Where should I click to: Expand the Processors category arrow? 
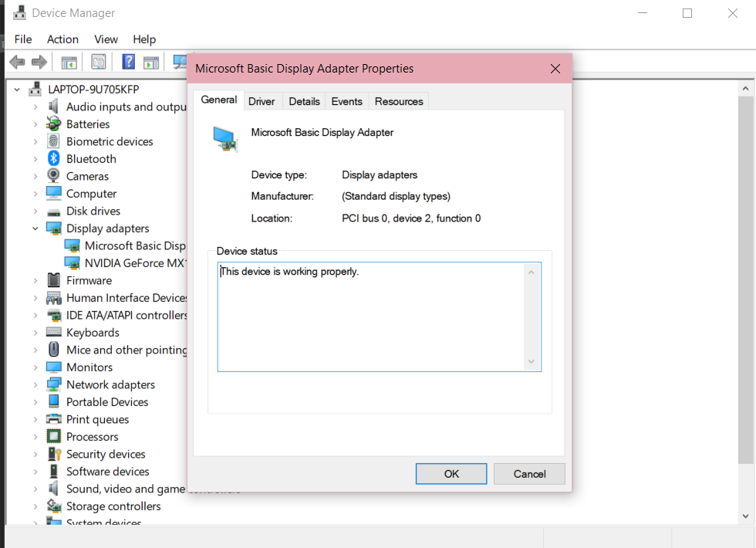(35, 437)
